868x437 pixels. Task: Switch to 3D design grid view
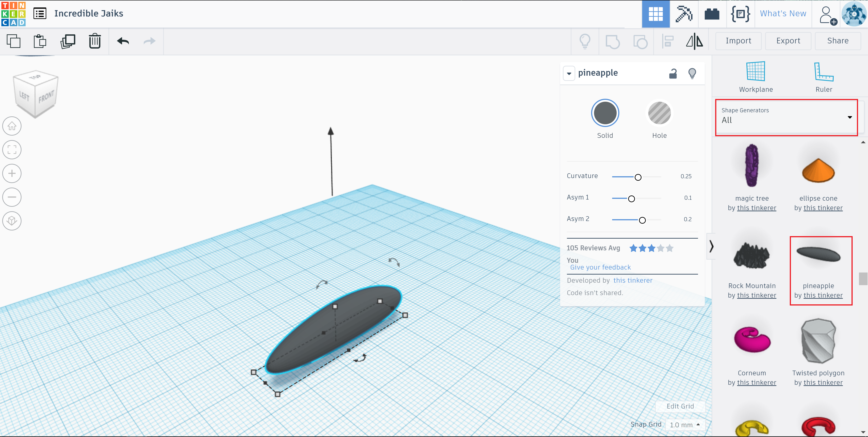[655, 14]
